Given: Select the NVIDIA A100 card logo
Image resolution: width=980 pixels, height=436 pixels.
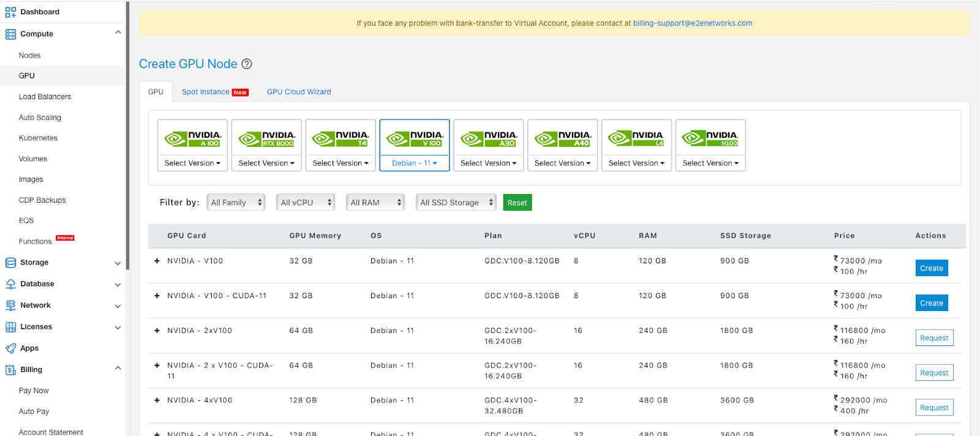Looking at the screenshot, I should pyautogui.click(x=193, y=139).
